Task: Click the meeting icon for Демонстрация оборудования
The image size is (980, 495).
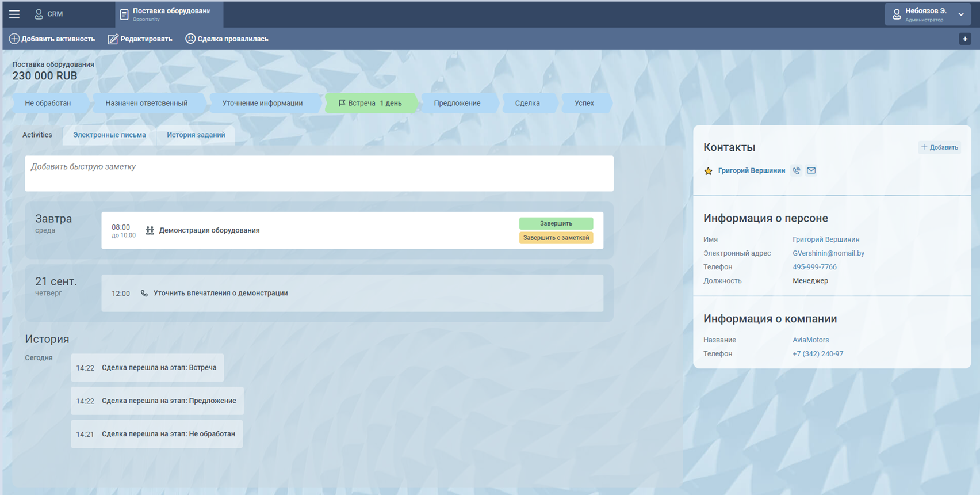Action: [150, 230]
